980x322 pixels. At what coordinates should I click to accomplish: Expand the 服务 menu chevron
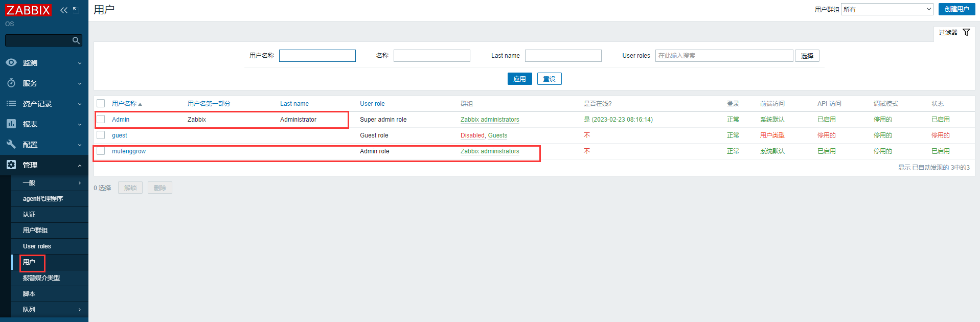80,84
